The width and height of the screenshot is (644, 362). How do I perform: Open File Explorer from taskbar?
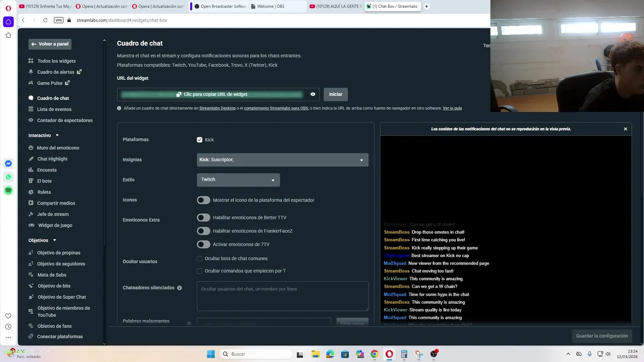click(315, 354)
